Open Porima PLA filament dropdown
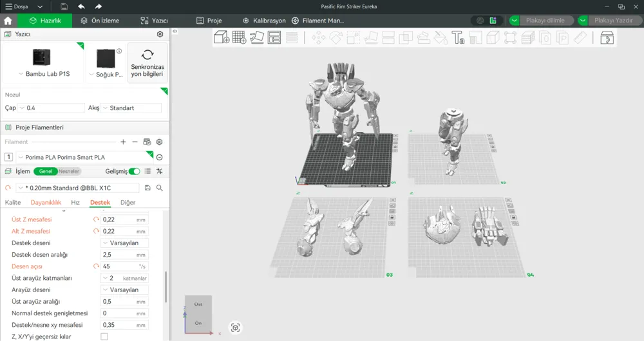The image size is (644, 341). [84, 157]
